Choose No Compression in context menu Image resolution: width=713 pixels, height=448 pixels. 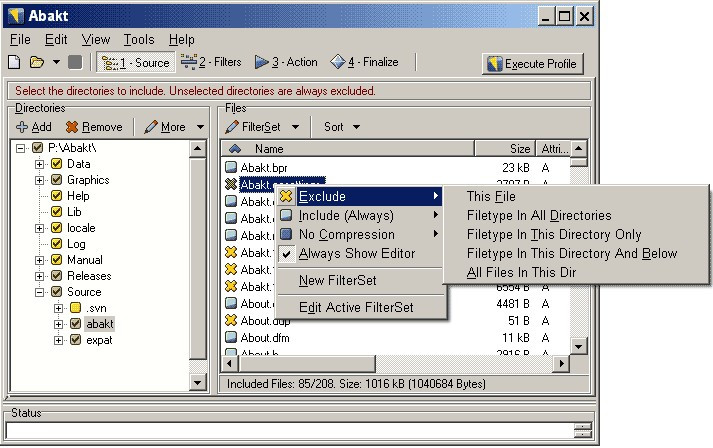(360, 234)
